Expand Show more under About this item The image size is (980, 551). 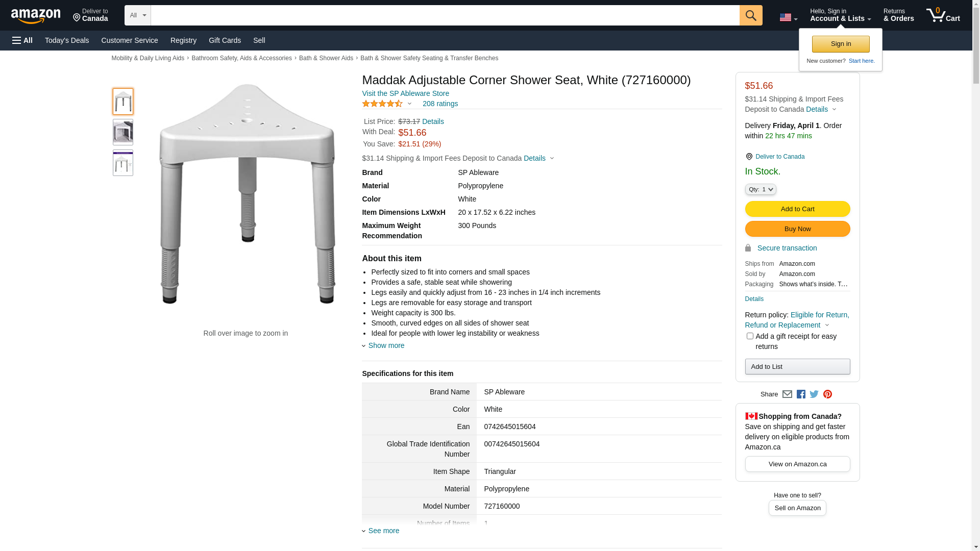point(386,345)
